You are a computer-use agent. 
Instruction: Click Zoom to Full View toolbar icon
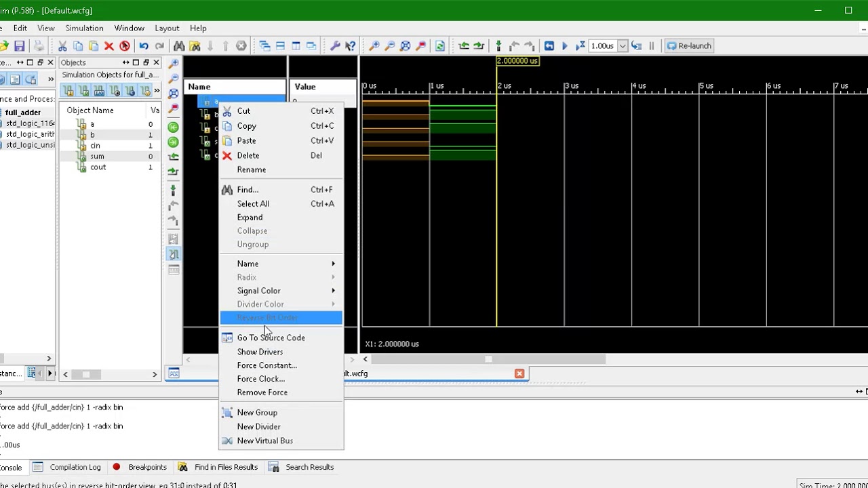point(406,46)
